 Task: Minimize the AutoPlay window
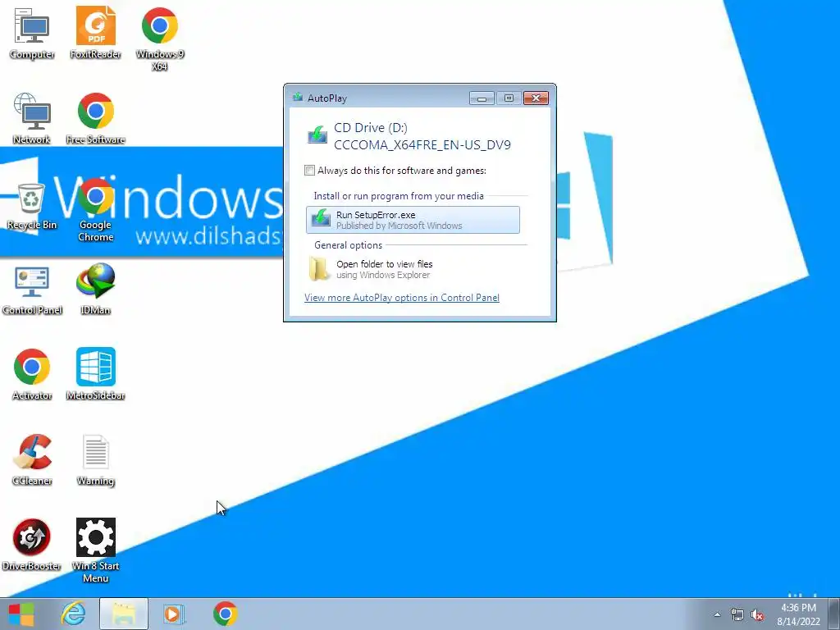coord(482,98)
